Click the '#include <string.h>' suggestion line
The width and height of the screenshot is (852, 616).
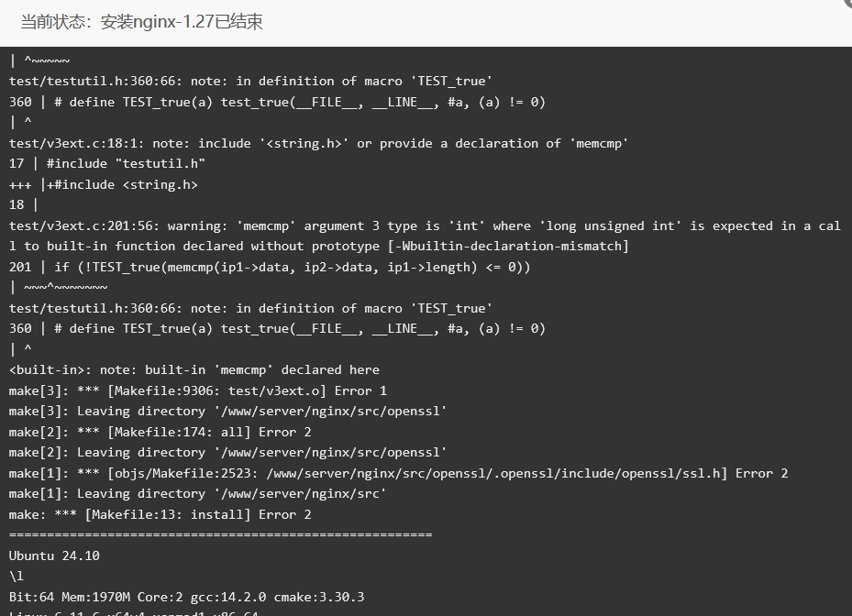coord(104,184)
